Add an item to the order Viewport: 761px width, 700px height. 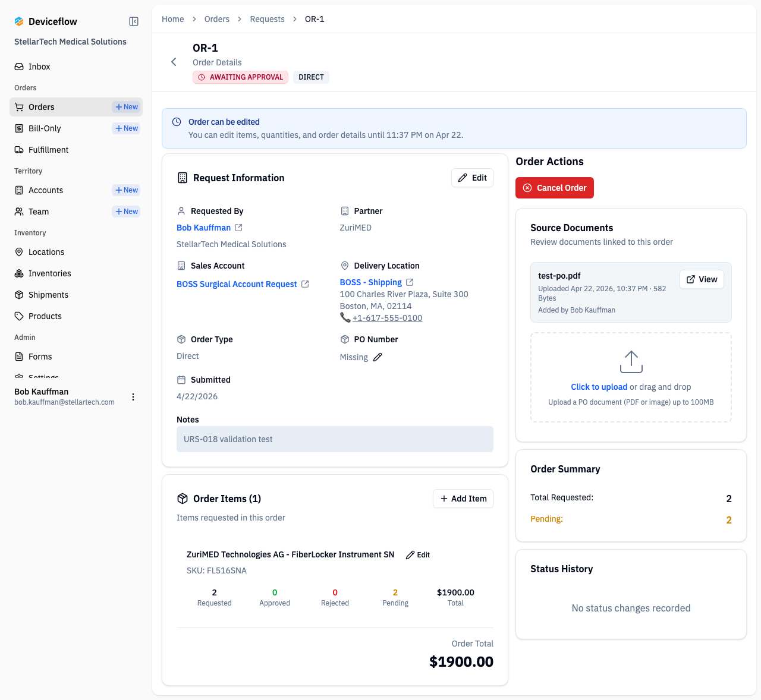(x=463, y=499)
